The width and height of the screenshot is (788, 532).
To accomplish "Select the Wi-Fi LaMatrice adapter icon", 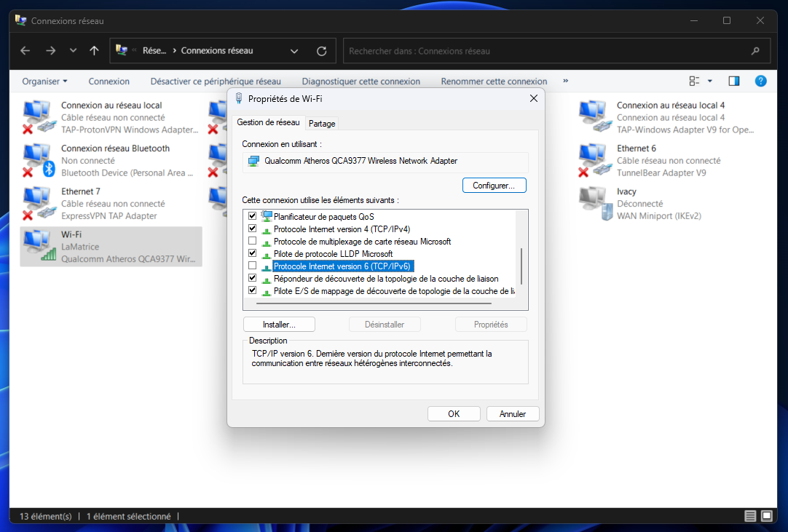I will pyautogui.click(x=39, y=246).
